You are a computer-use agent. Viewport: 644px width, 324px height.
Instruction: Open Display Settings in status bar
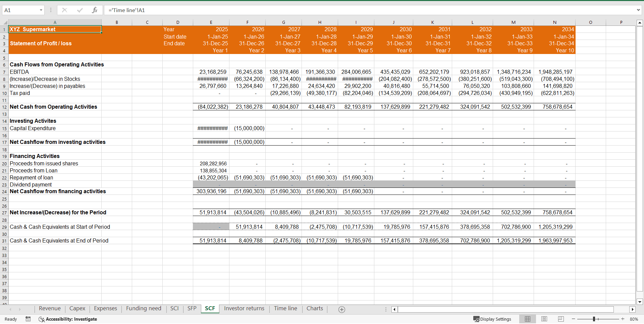(492, 319)
